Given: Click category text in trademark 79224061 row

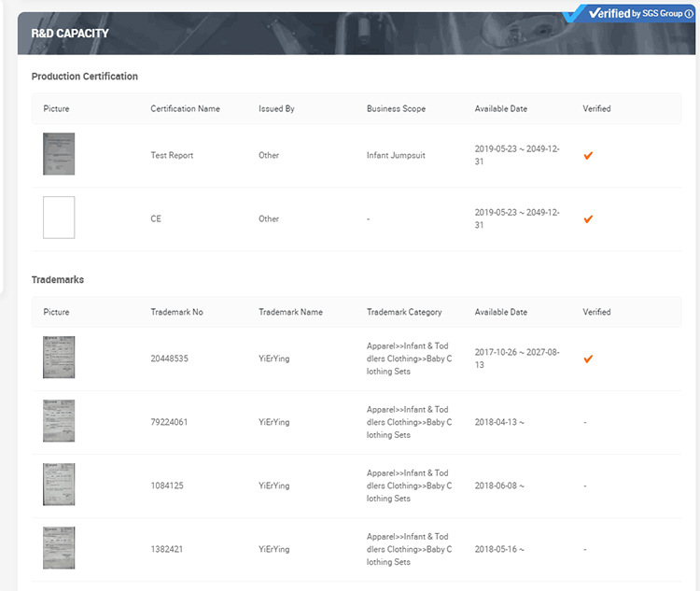Looking at the screenshot, I should pyautogui.click(x=410, y=422).
